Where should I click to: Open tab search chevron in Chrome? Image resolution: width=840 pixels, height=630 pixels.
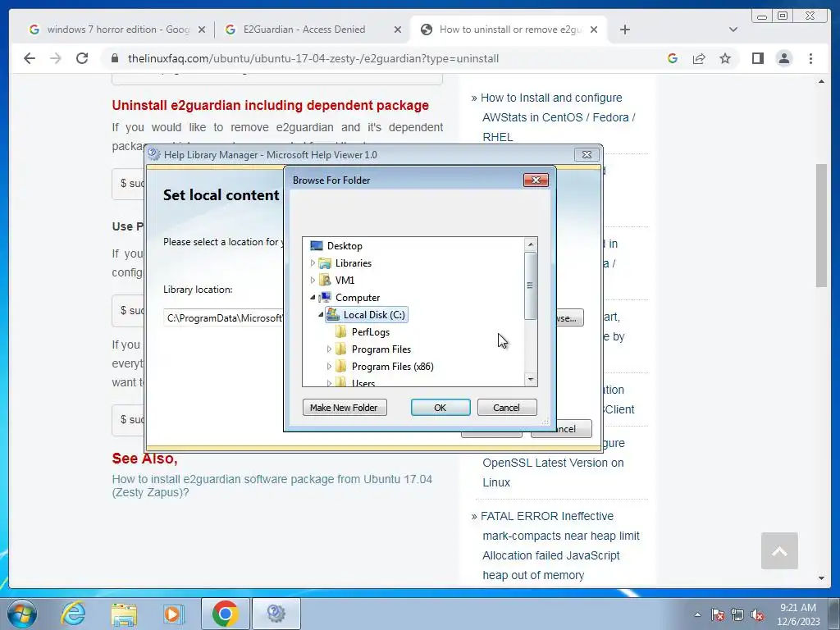tap(733, 30)
